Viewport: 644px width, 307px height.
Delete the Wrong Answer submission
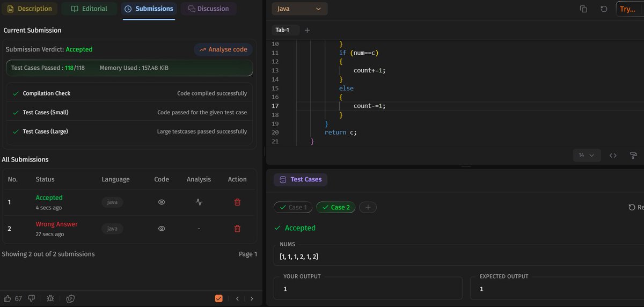pos(237,228)
